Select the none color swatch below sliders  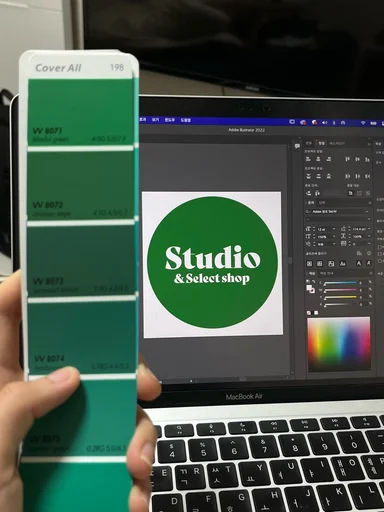(x=309, y=313)
